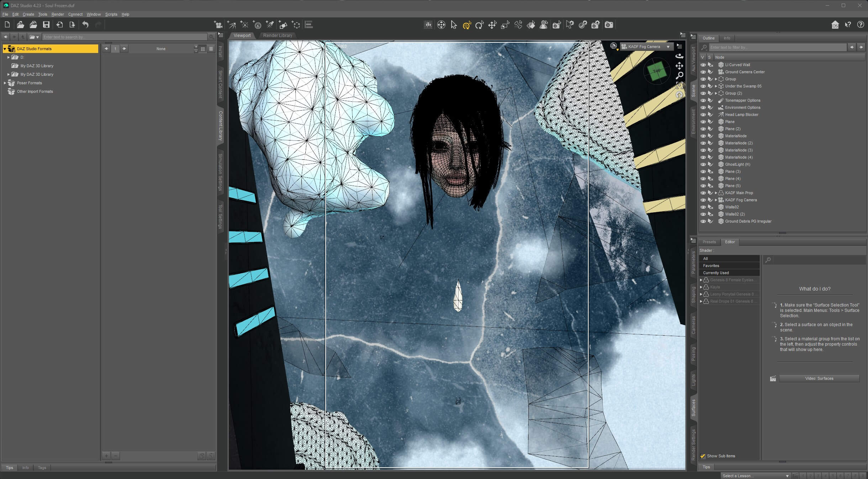Uncheck Show Sub Items checkbox
The height and width of the screenshot is (479, 868).
(703, 456)
